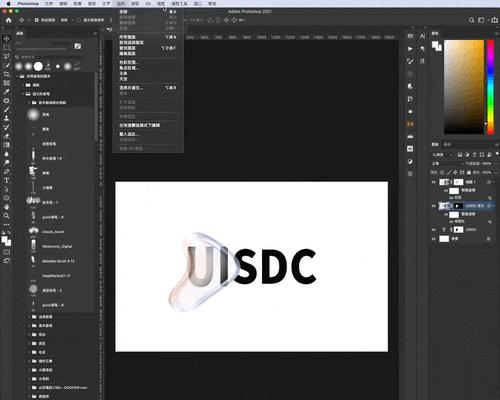
Task: Select the Path Selection tool
Action: click(6, 189)
